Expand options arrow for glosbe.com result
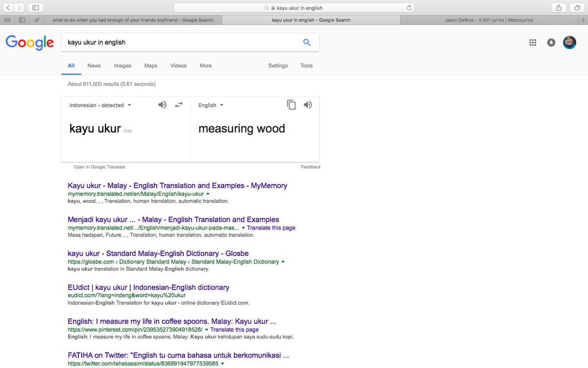This screenshot has height=368, width=588. (283, 262)
